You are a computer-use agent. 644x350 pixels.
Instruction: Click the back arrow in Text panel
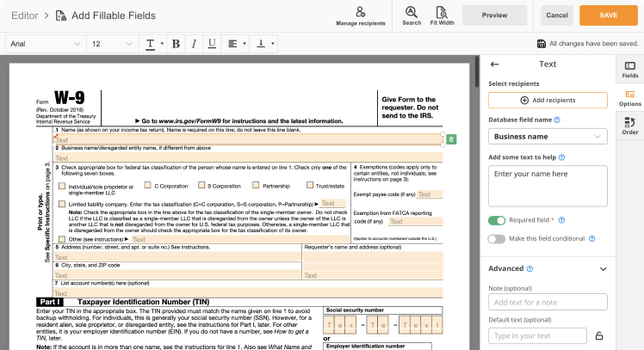point(494,64)
